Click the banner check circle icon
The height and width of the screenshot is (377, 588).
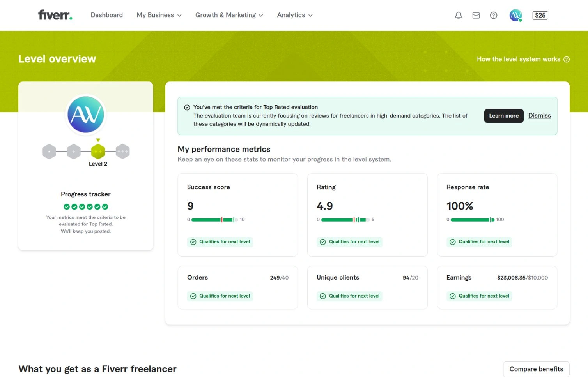click(187, 107)
